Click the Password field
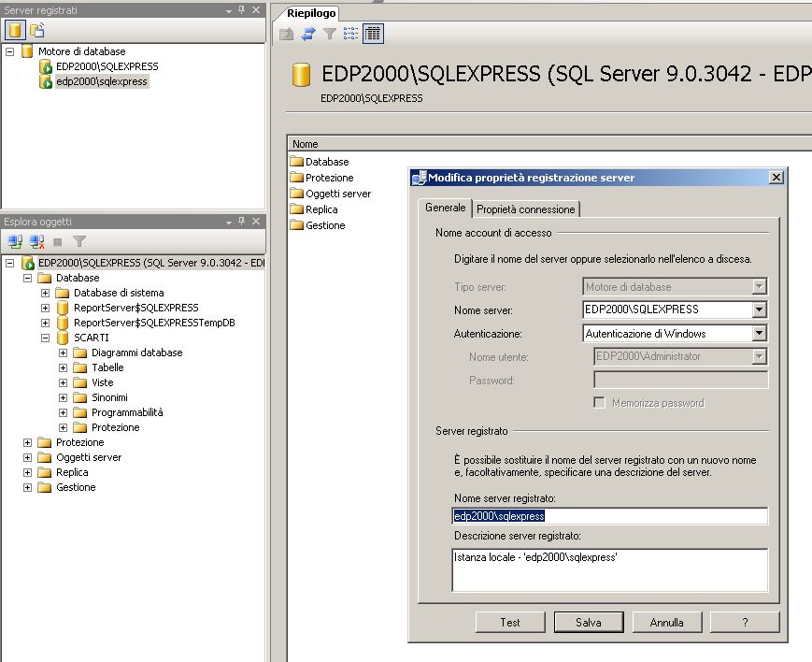812x662 pixels. 680,380
